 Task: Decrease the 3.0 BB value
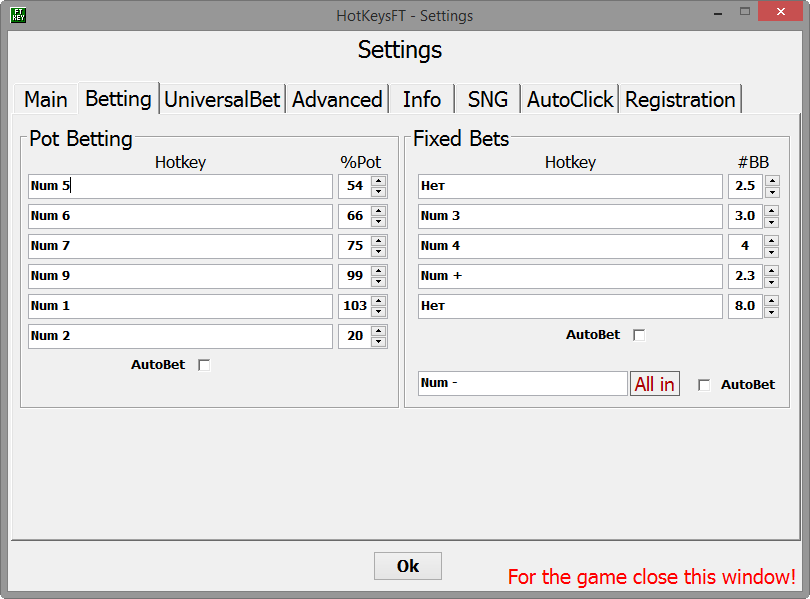772,222
